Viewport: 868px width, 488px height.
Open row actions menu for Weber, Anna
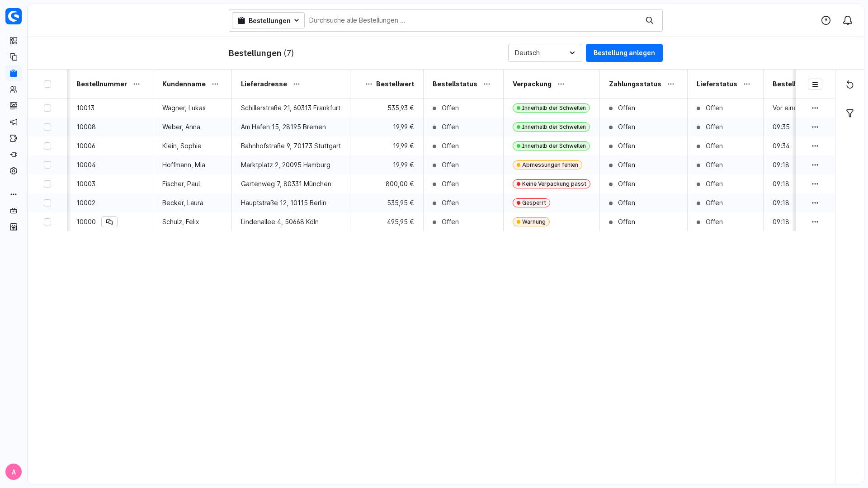tap(815, 127)
